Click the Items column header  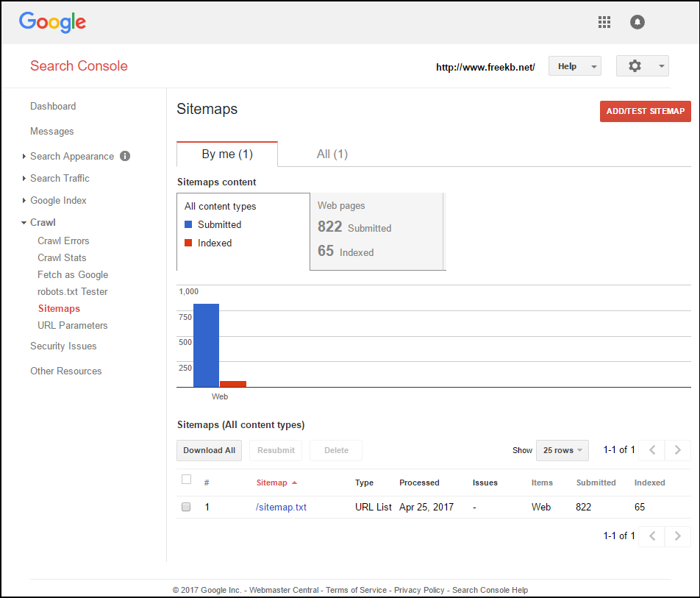[542, 483]
